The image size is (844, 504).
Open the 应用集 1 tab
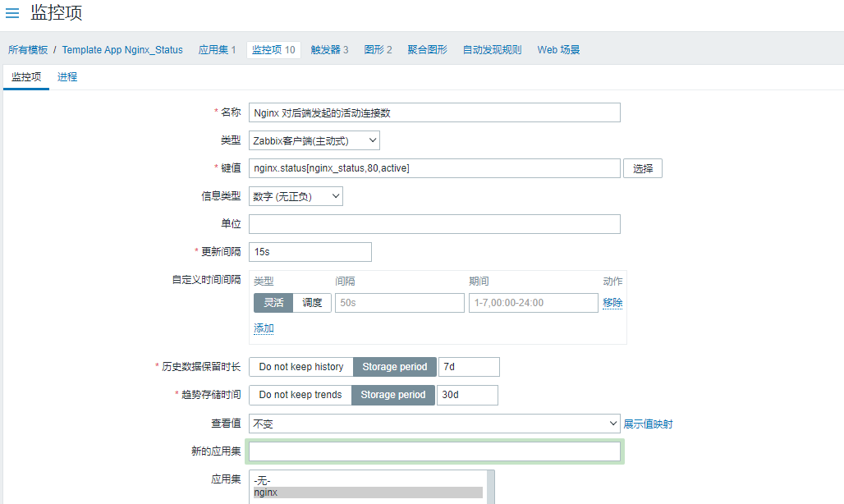[x=217, y=50]
